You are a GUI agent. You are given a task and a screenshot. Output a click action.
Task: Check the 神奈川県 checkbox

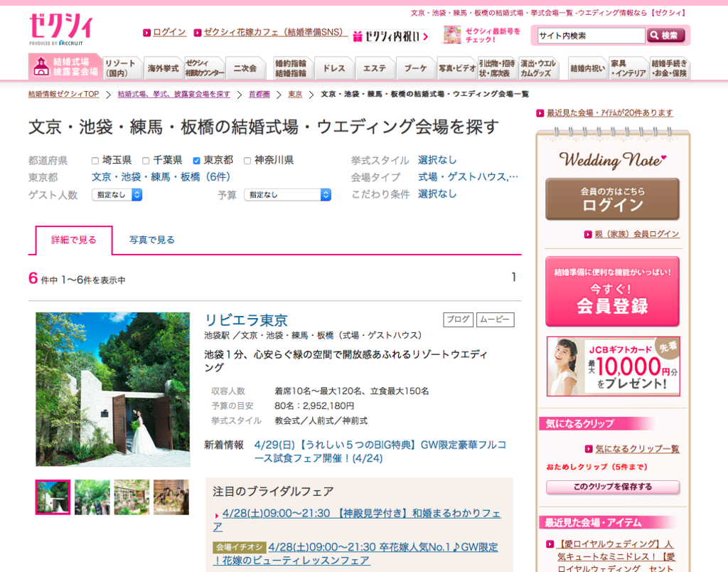click(x=247, y=161)
